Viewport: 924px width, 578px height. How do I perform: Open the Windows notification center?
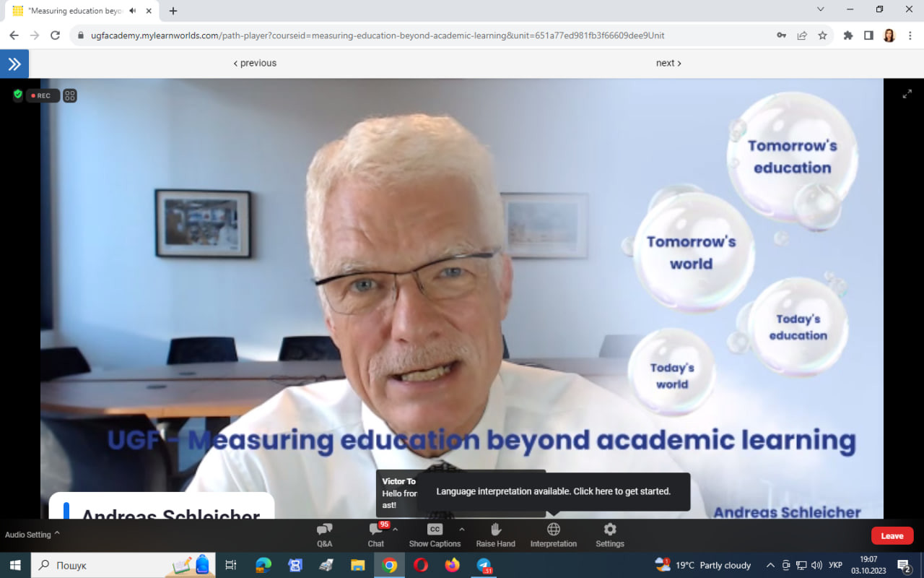(904, 565)
